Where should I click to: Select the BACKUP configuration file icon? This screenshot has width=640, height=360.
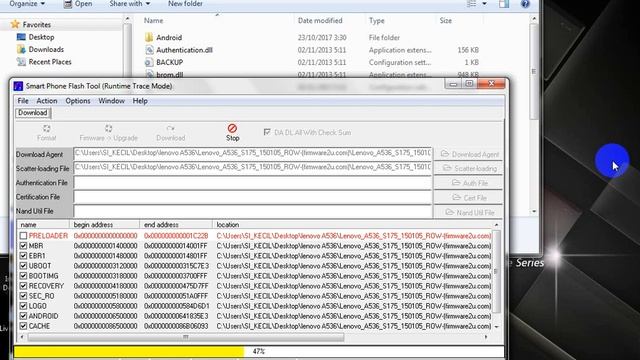pyautogui.click(x=149, y=62)
